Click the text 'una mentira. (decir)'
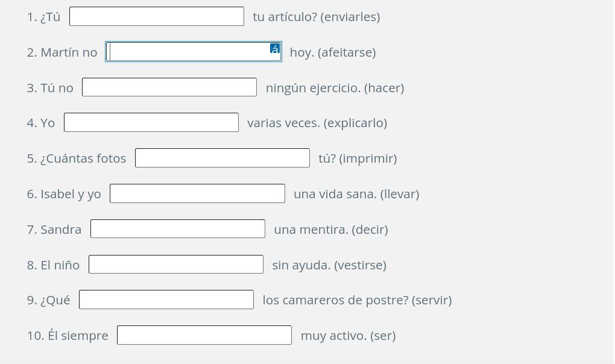 [331, 230]
